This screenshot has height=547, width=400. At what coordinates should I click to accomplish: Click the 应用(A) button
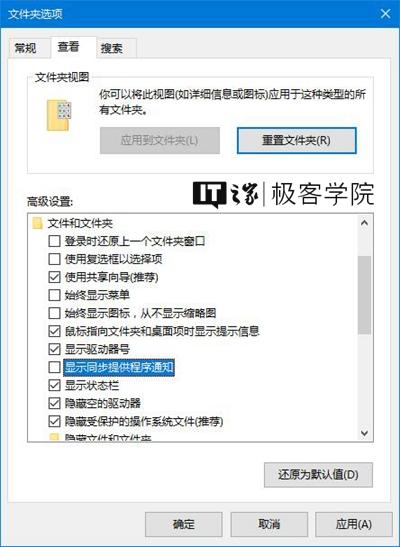click(x=354, y=524)
